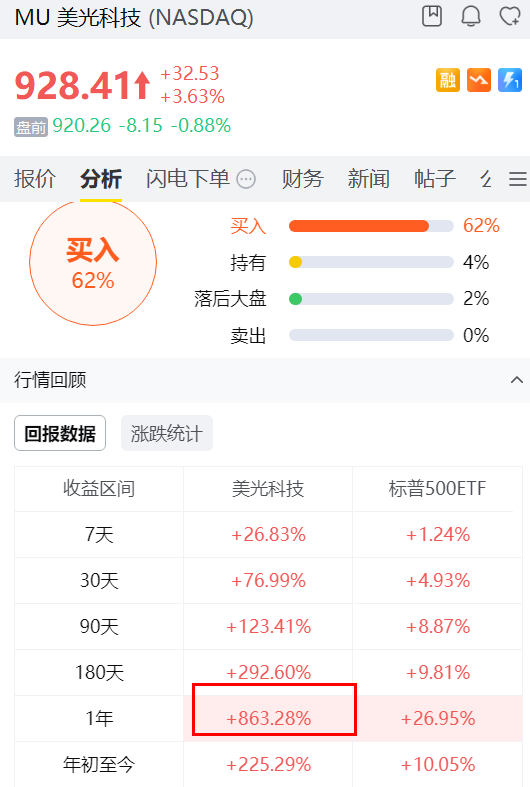Select the 分析 tab
Image resolution: width=530 pixels, height=787 pixels.
[101, 179]
